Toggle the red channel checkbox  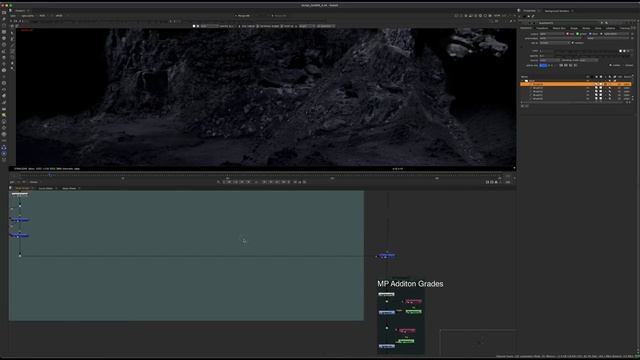pyautogui.click(x=567, y=34)
